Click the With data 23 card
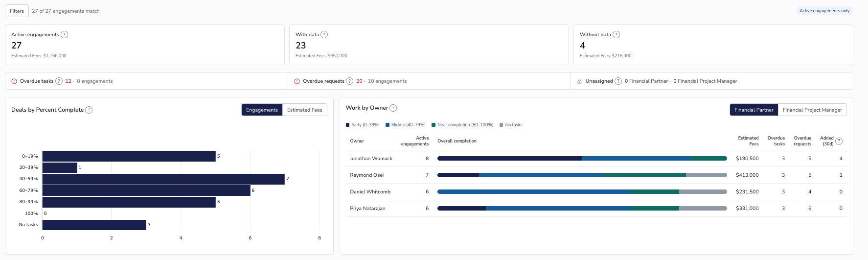Image resolution: width=868 pixels, height=260 pixels. pos(429,45)
